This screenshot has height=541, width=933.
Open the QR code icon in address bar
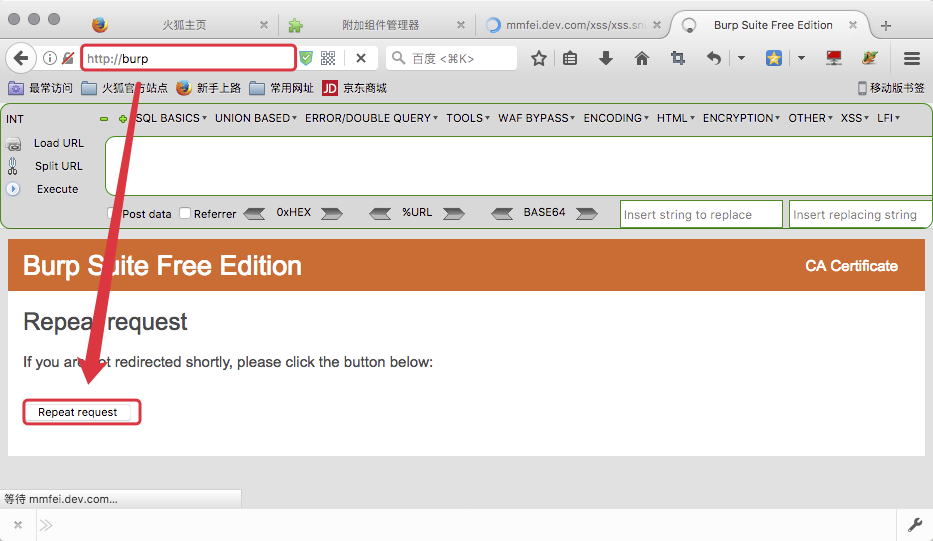pos(328,58)
